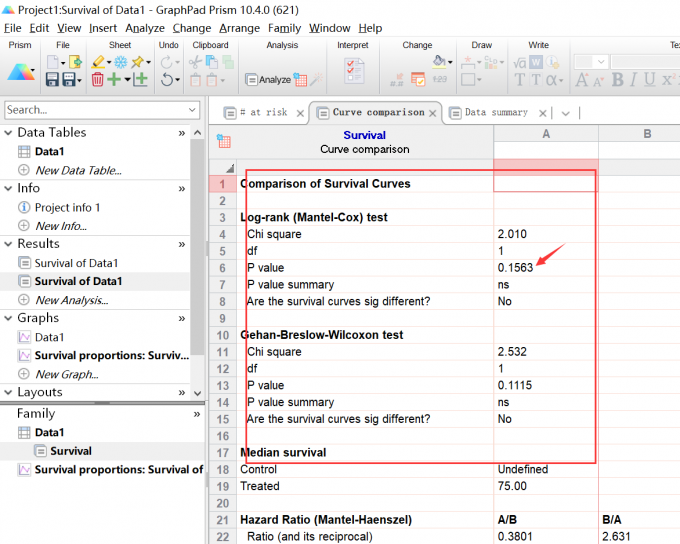Delete sheet with the red trash icon
Image resolution: width=680 pixels, height=544 pixels.
pyautogui.click(x=98, y=79)
